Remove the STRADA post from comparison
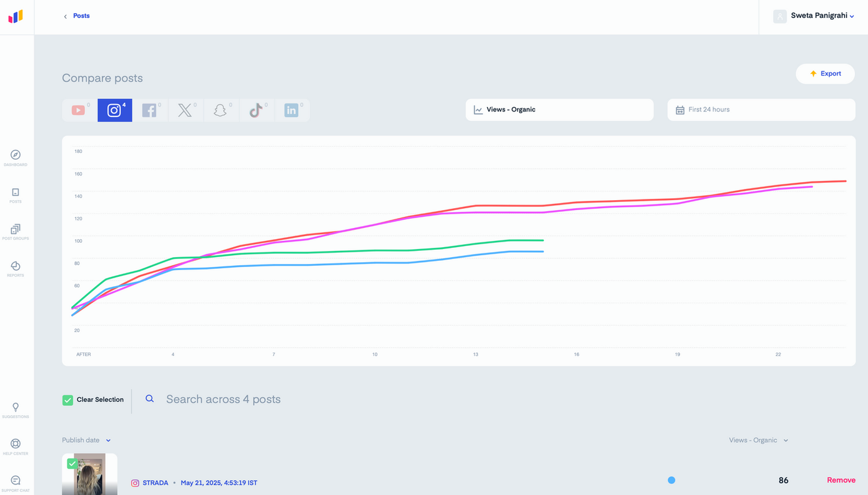The width and height of the screenshot is (868, 495). [x=841, y=480]
